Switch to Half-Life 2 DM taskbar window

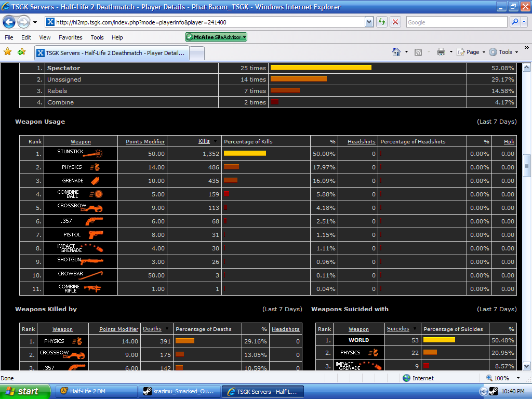pos(97,391)
